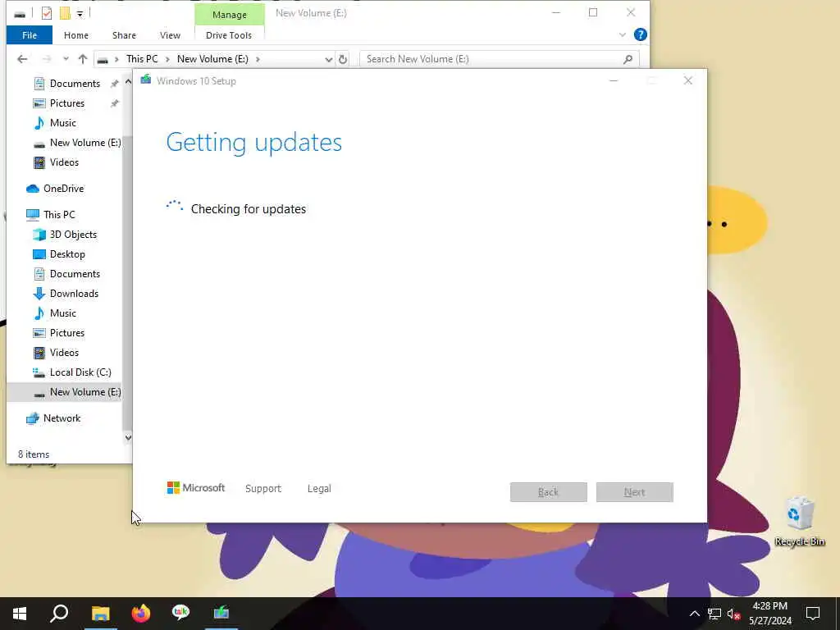
Task: Select New Volume (E:) under Quick access
Action: pos(85,143)
